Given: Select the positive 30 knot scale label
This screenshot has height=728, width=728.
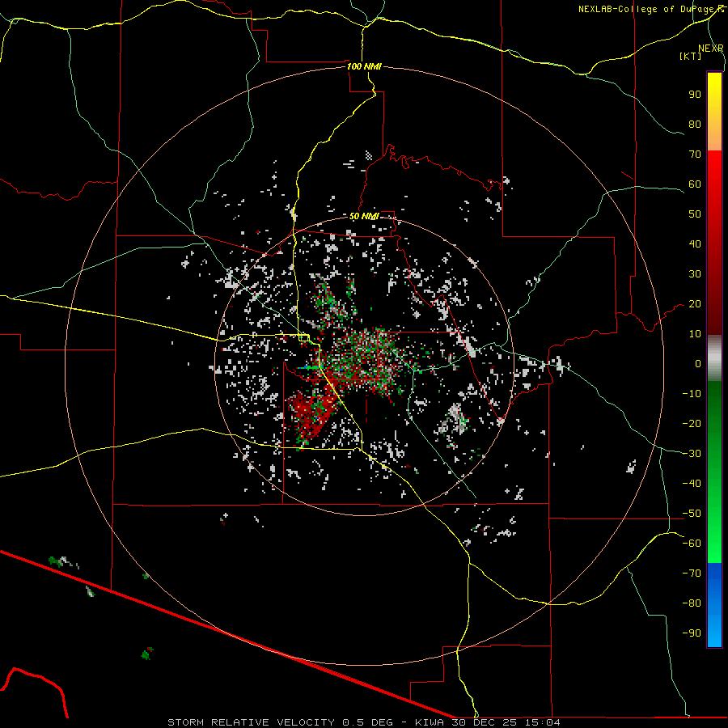Looking at the screenshot, I should (695, 274).
